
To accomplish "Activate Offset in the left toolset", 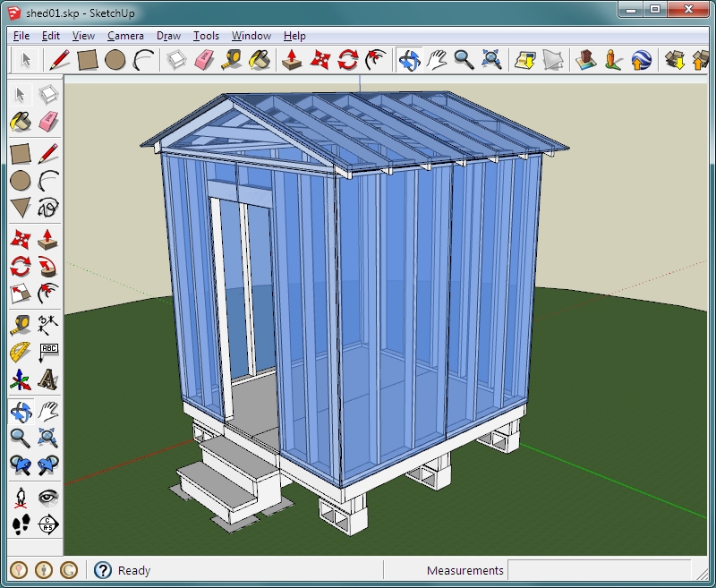I will 48,294.
